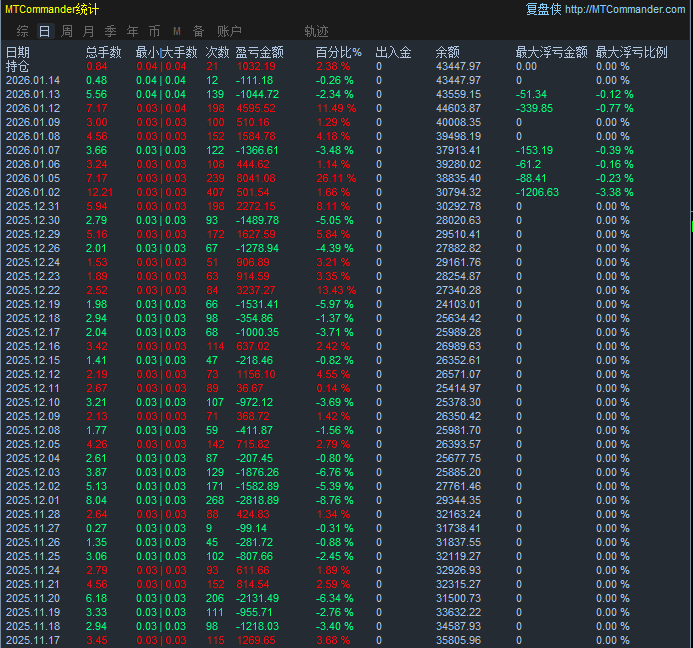Screen dimensions: 693x648
Task: Select the 2025.11.24 date row
Action: pyautogui.click(x=33, y=570)
